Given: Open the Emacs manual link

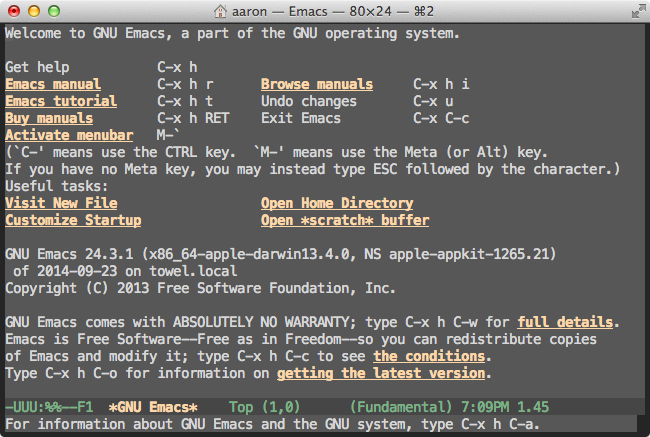Looking at the screenshot, I should [x=53, y=84].
